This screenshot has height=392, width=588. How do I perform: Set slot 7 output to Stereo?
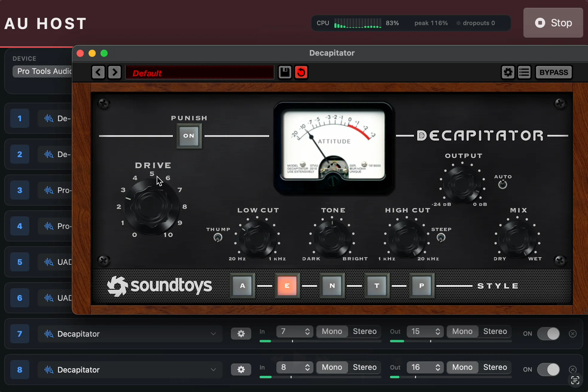click(495, 332)
